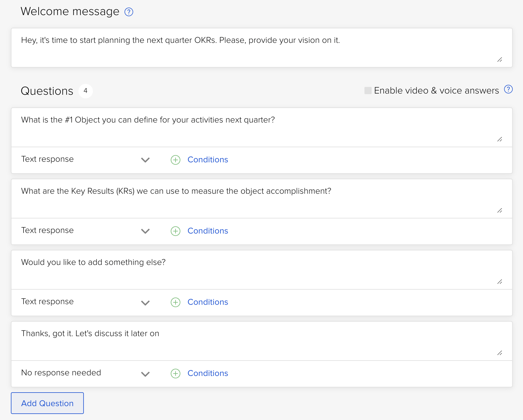Click plus icon for third question's conditions
This screenshot has height=420, width=523.
tap(176, 302)
